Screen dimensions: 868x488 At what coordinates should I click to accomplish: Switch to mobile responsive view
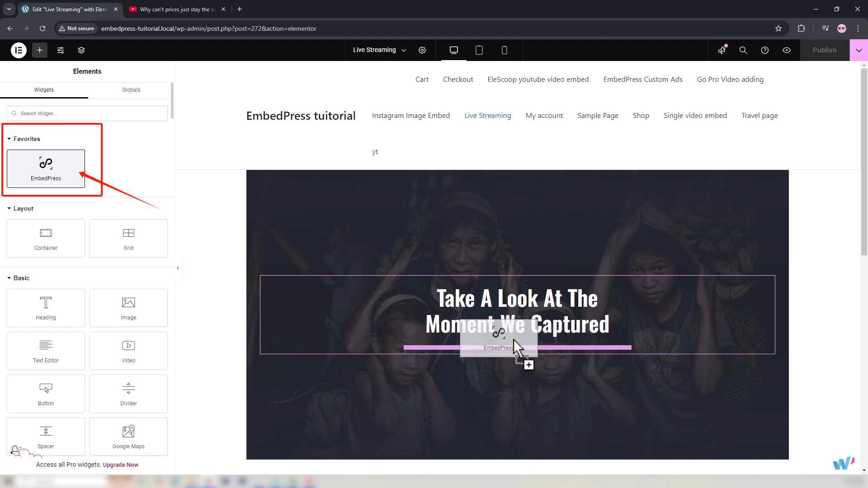point(505,50)
